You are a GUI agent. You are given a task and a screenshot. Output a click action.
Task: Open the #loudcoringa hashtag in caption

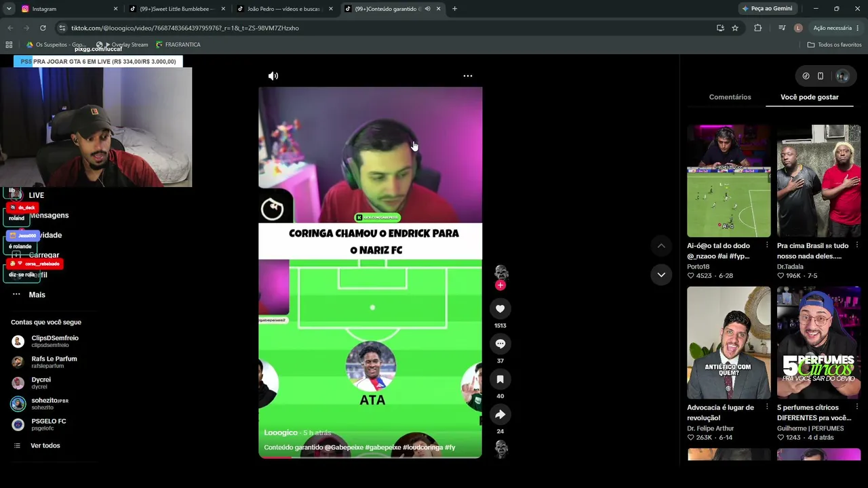pos(422,447)
